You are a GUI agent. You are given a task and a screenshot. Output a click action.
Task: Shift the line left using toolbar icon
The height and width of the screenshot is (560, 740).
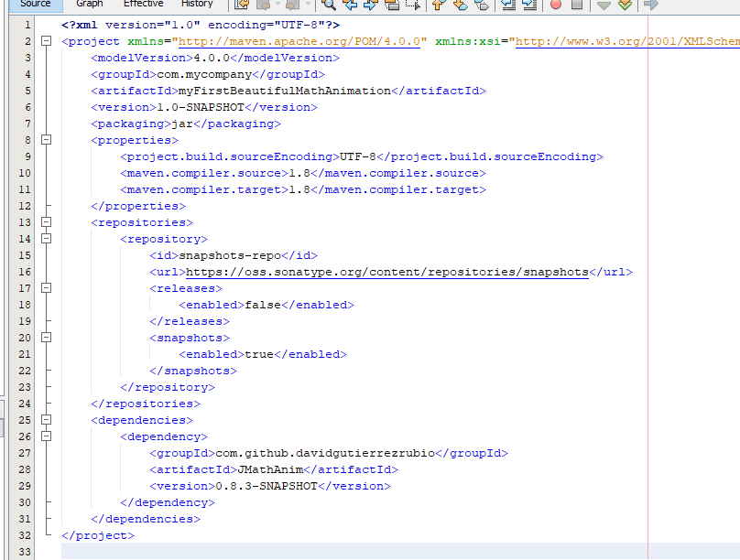click(508, 5)
